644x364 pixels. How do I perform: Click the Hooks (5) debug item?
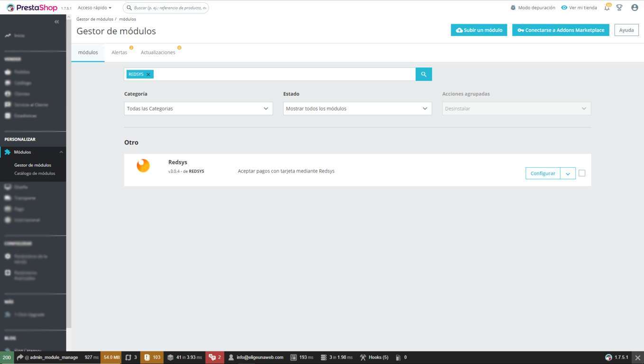pyautogui.click(x=374, y=357)
